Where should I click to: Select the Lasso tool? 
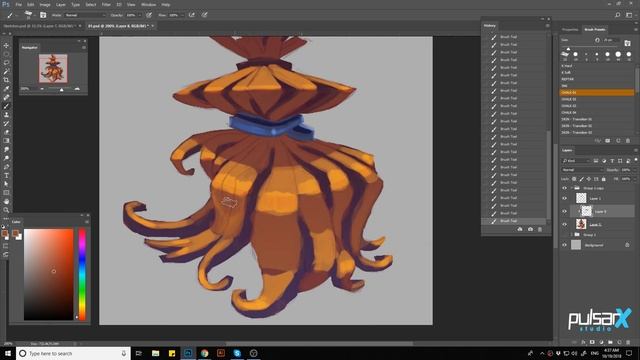coord(6,63)
